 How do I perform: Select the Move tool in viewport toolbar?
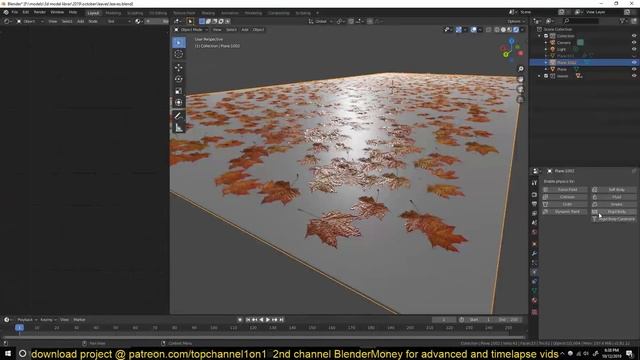pyautogui.click(x=179, y=67)
